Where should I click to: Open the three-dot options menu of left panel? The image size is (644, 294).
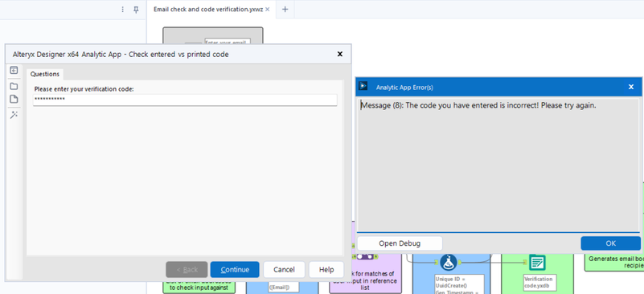click(122, 9)
